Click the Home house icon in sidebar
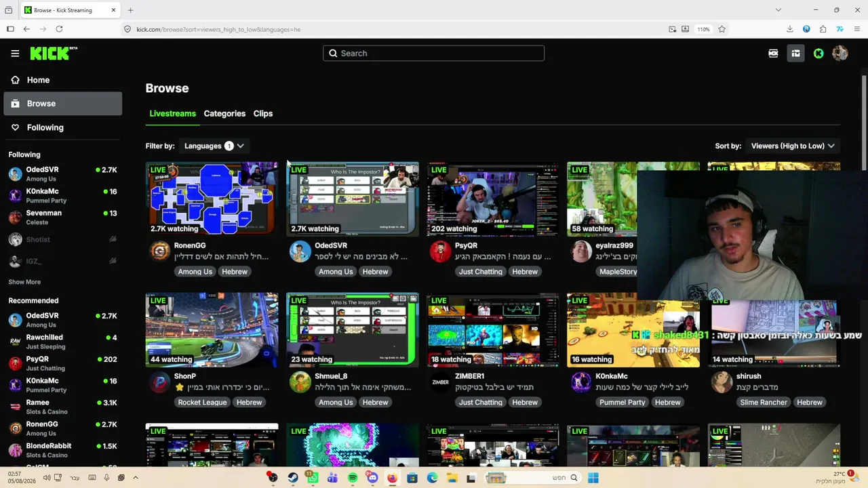868x488 pixels. [15, 80]
